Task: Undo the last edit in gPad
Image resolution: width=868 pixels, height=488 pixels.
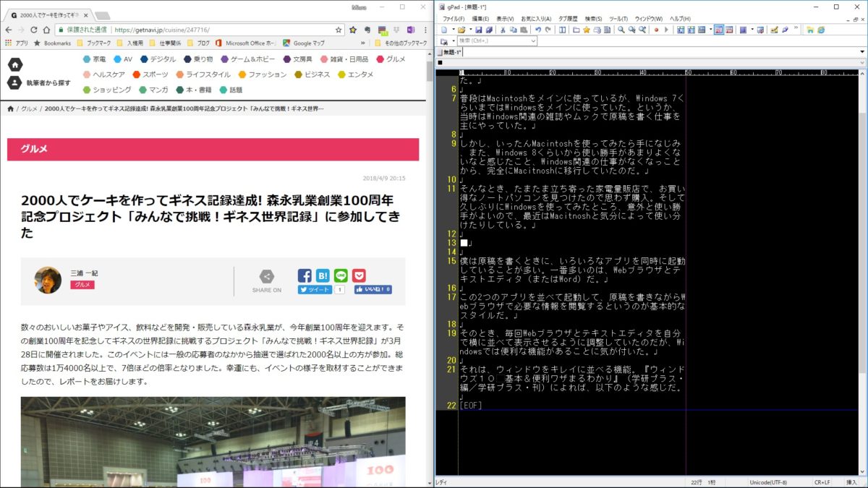Action: 537,30
